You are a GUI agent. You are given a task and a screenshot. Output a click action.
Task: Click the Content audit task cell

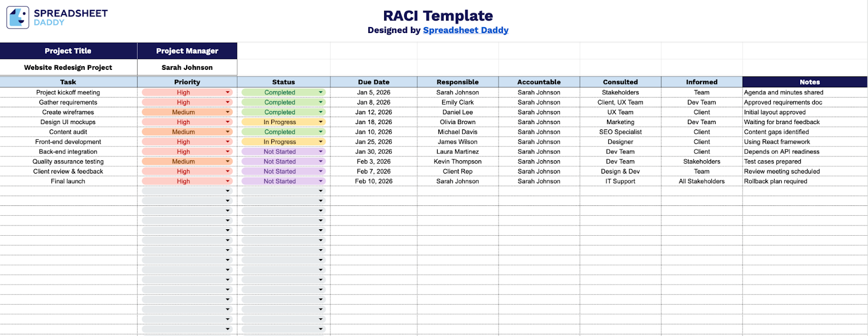[68, 132]
